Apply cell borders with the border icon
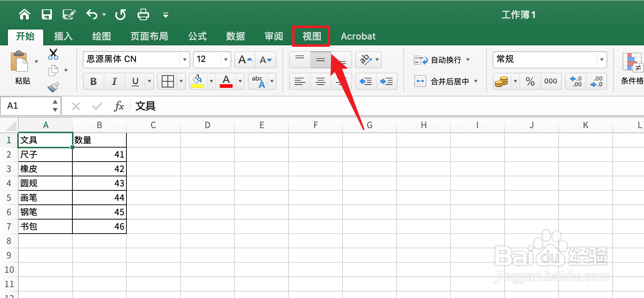This screenshot has width=644, height=298. coord(168,81)
